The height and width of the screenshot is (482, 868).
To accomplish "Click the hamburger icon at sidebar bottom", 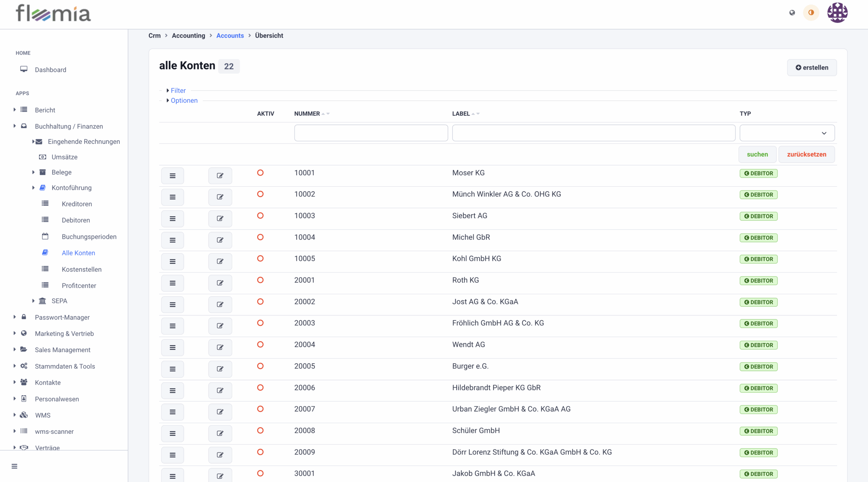I will pos(14,466).
